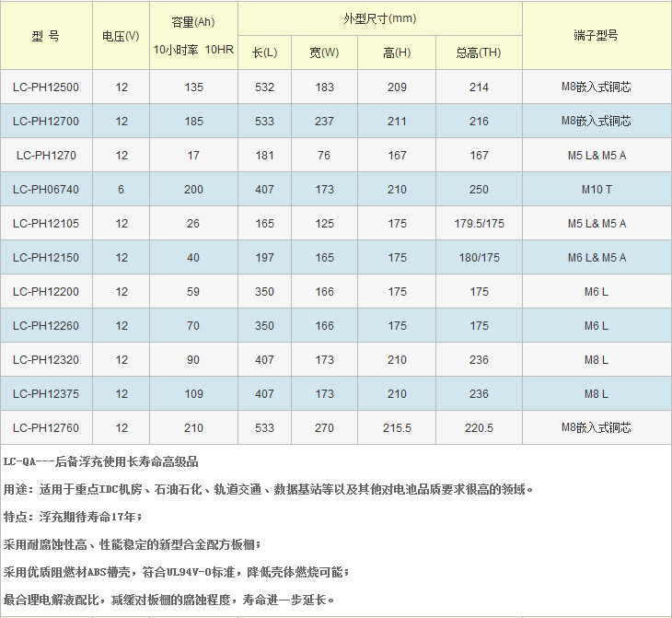Select the 容量(Ah) header text
672x618 pixels.
[193, 22]
